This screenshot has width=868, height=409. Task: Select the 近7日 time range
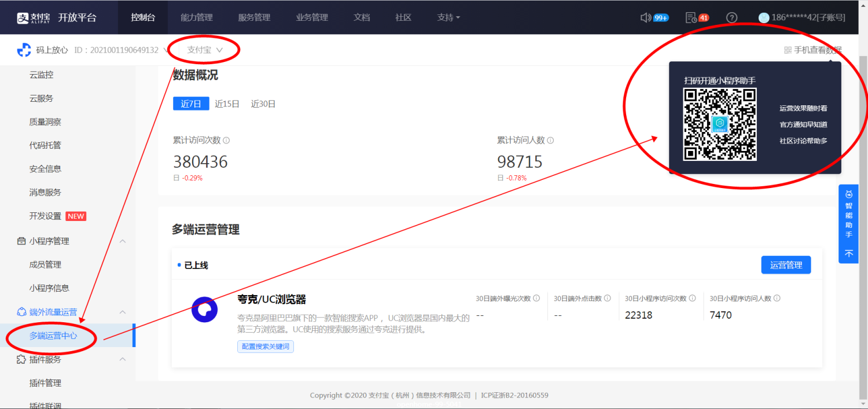point(191,104)
